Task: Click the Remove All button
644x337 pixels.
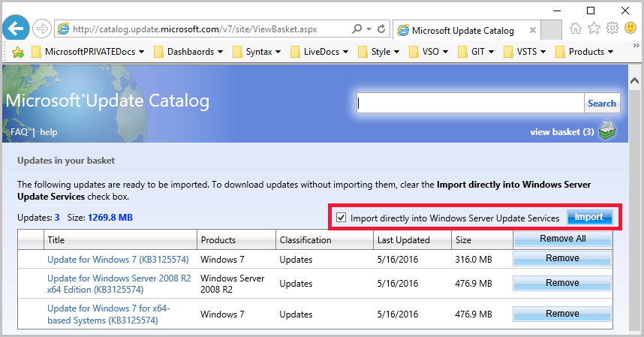Action: 563,239
